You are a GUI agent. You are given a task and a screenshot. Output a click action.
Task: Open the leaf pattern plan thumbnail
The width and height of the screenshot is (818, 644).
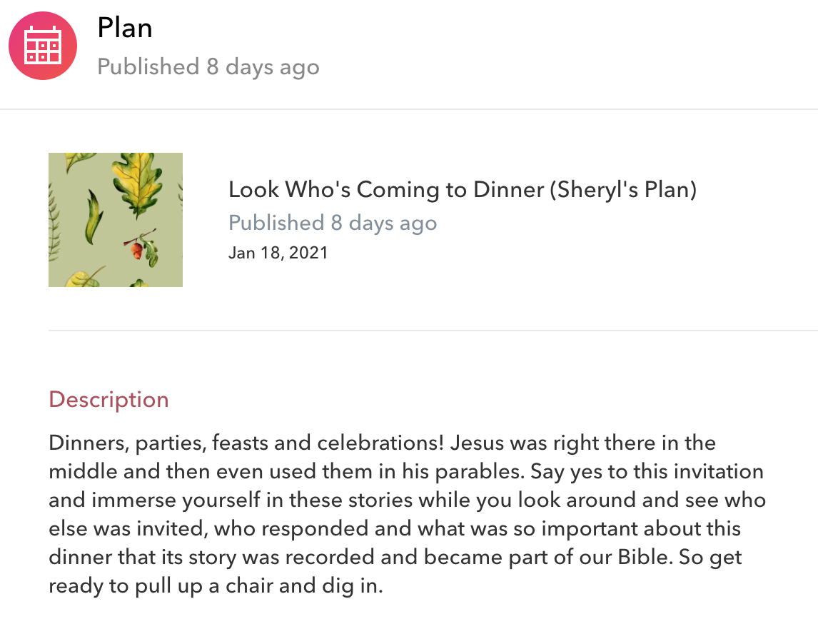coord(116,220)
